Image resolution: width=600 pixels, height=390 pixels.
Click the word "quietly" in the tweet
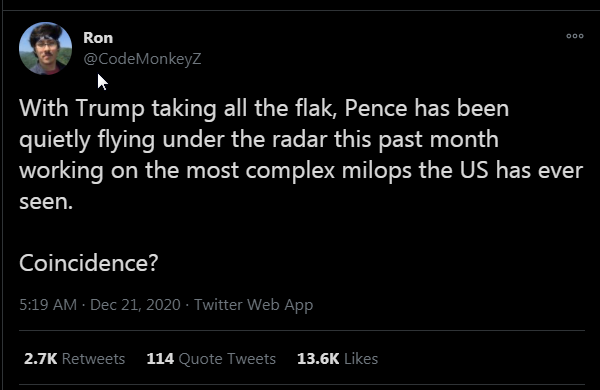coord(55,140)
